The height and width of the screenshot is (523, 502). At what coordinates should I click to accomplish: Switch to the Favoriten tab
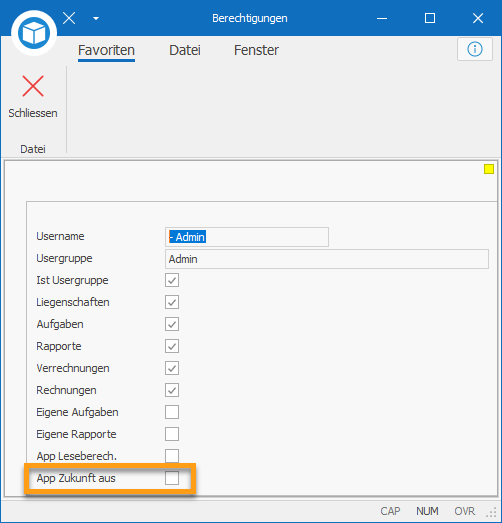(106, 50)
